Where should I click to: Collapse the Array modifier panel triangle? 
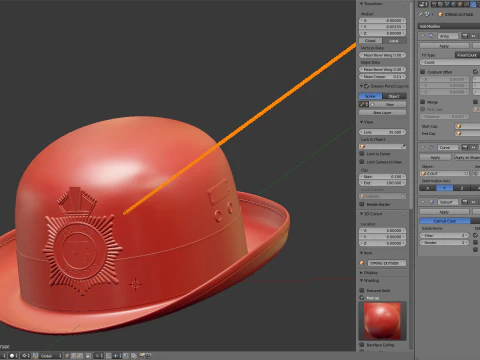(x=423, y=36)
